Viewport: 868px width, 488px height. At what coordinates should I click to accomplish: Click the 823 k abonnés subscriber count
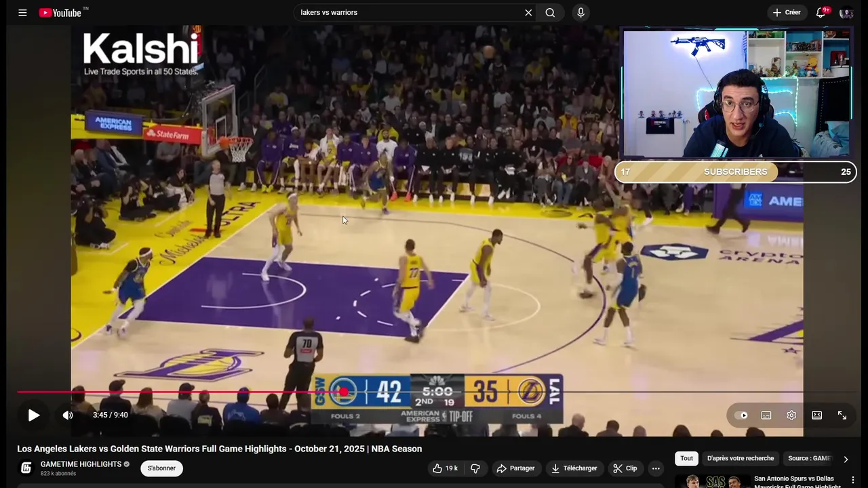[58, 474]
